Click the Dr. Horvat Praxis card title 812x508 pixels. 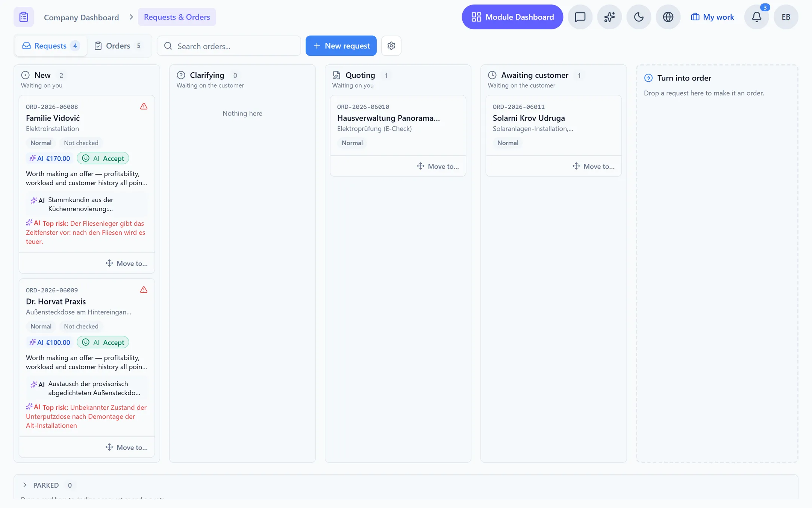click(56, 301)
